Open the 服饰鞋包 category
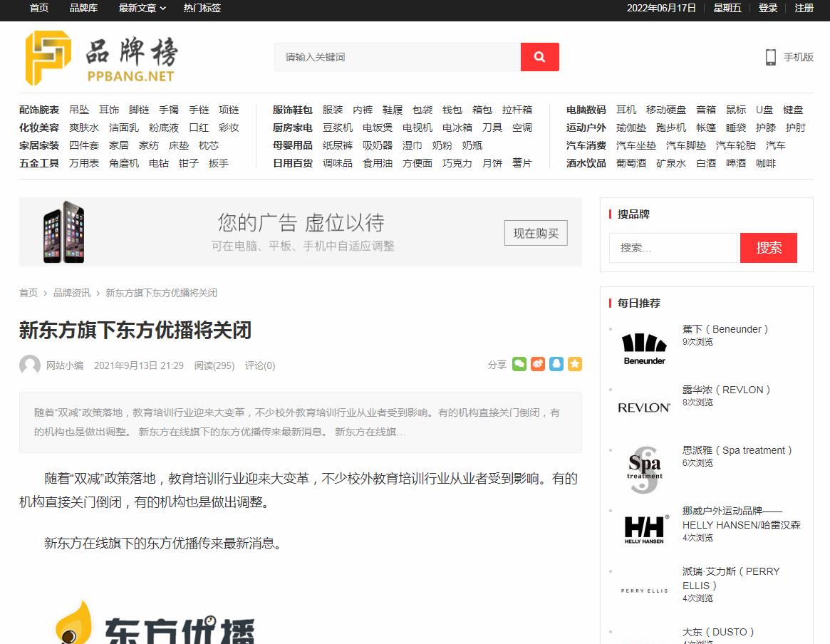830x644 pixels. (x=293, y=110)
